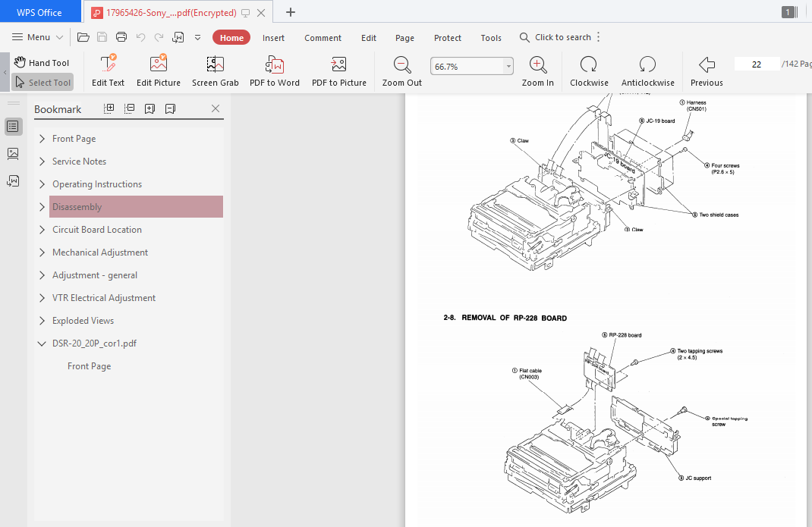Viewport: 812px width, 527px height.
Task: Select the Disassembly bookmark entry
Action: coord(136,206)
